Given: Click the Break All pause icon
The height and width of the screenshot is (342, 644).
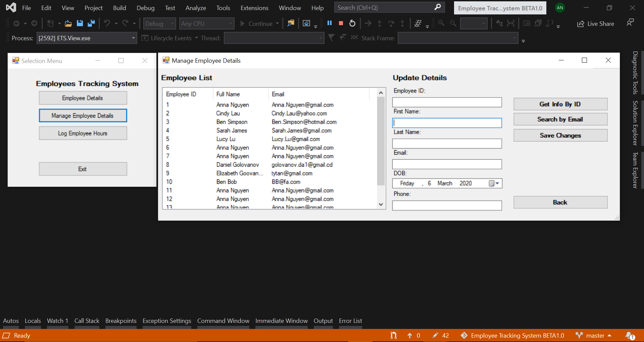Looking at the screenshot, I should (x=330, y=23).
